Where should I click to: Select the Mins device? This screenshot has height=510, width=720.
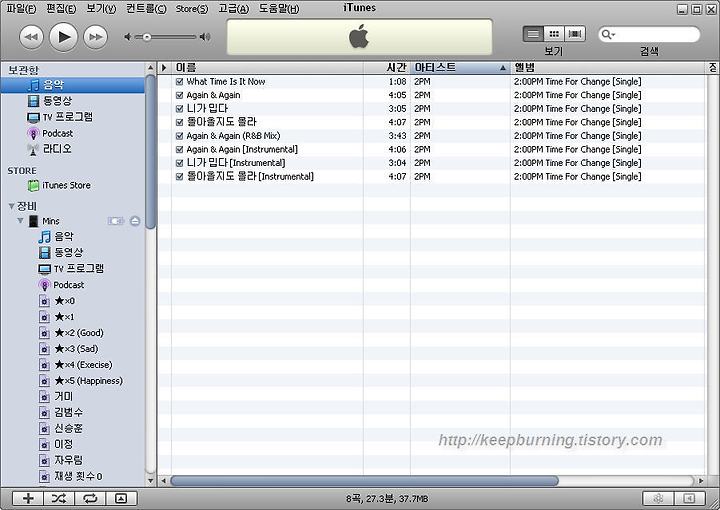click(45, 221)
